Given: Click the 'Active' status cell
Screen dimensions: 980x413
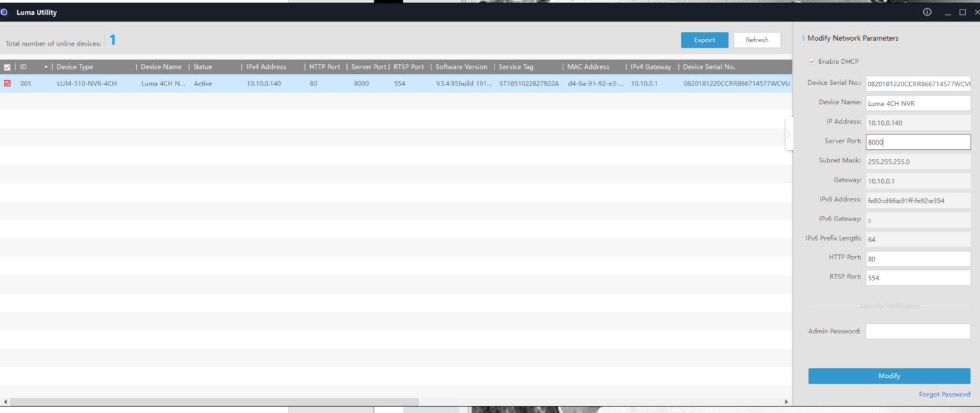Looking at the screenshot, I should tap(203, 83).
